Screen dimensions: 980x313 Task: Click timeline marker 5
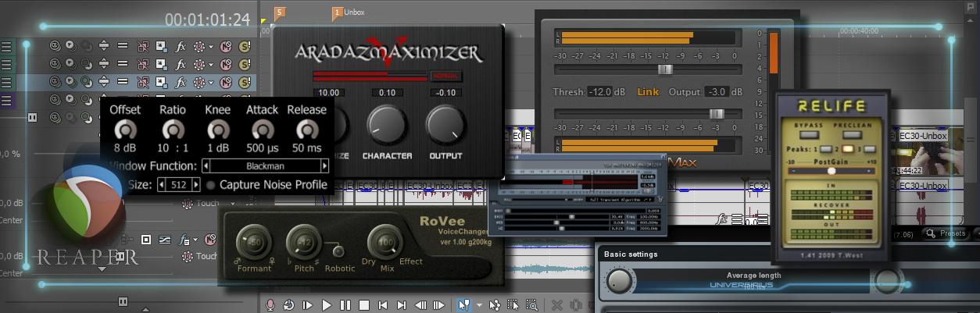[x=280, y=12]
